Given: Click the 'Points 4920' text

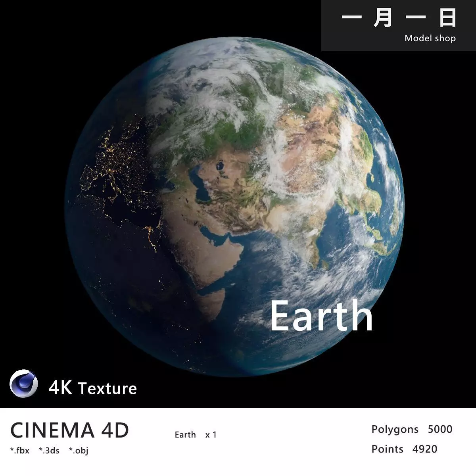Looking at the screenshot, I should pos(404,449).
